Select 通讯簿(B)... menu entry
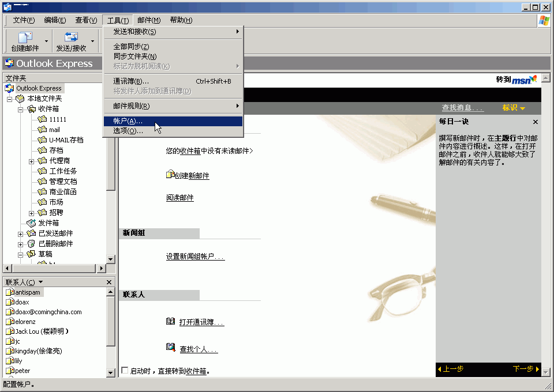 click(x=173, y=81)
